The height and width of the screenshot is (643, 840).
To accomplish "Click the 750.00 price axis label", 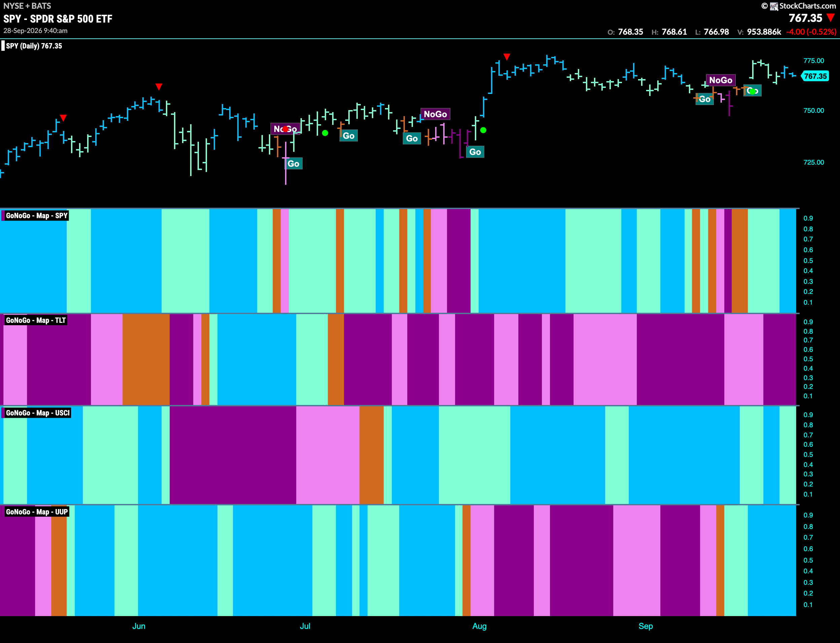I will tap(814, 111).
